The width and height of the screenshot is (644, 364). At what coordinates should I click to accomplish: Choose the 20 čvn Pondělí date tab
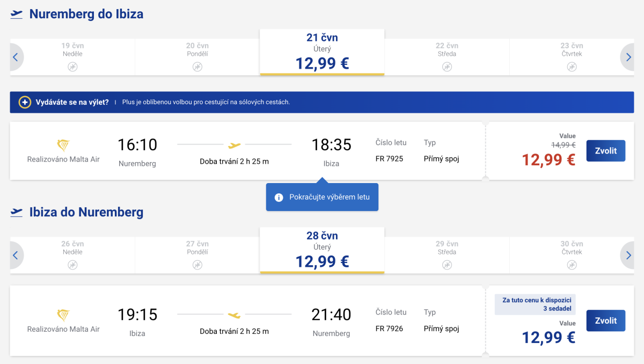pyautogui.click(x=197, y=56)
